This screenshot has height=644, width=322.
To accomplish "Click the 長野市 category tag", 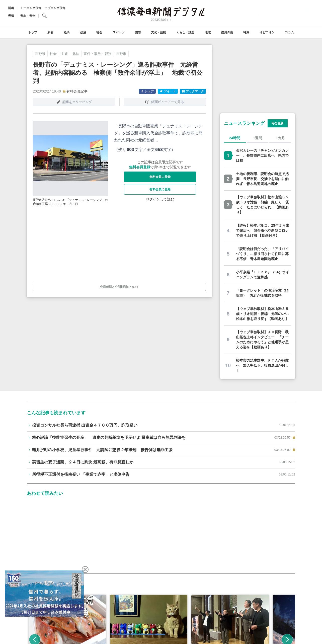I will point(121,54).
